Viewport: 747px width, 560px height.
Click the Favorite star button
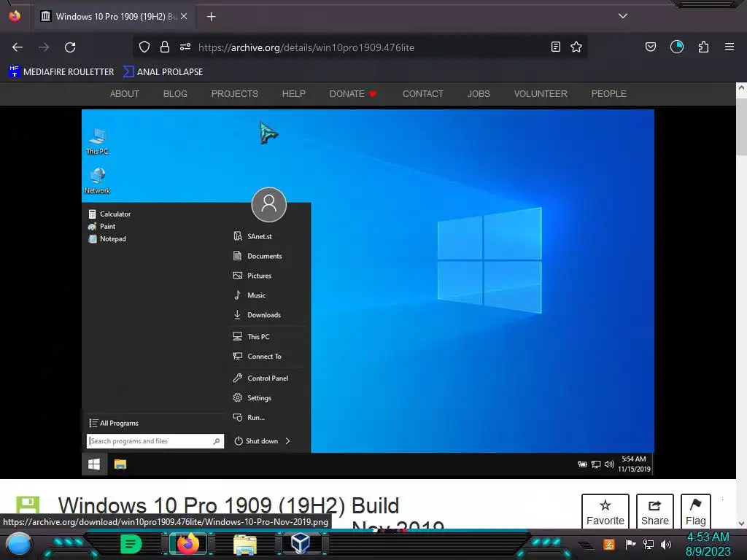(x=605, y=512)
